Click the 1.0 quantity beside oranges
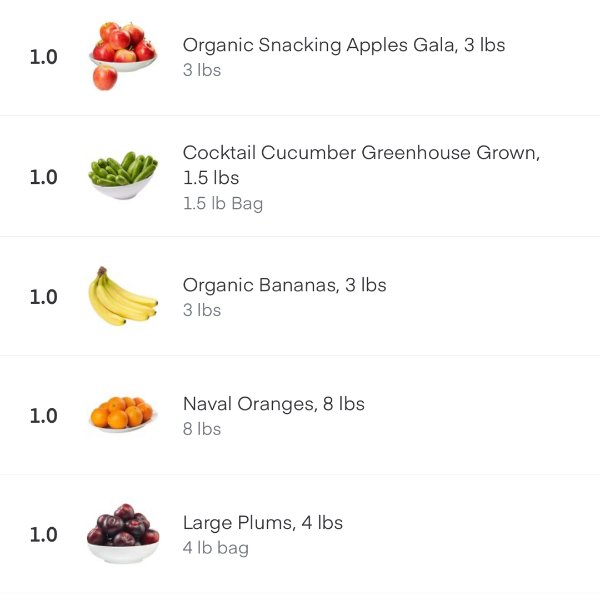Screen dimensions: 600x600 (44, 416)
